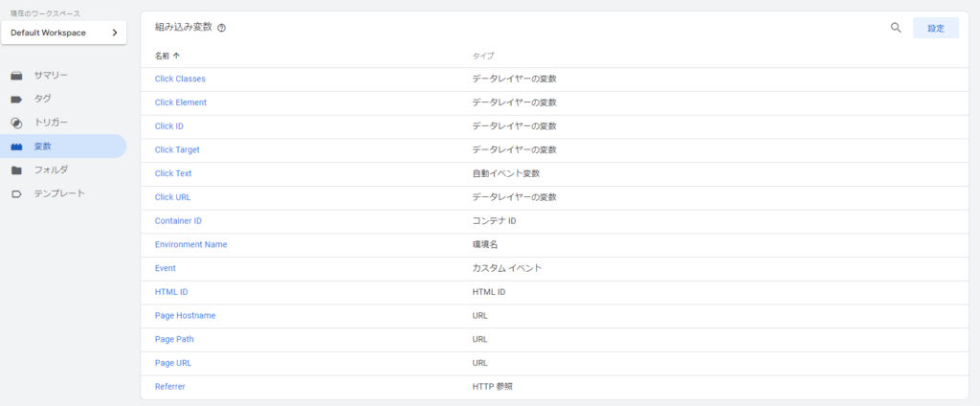Expand the Default Workspace selector
The height and width of the screenshot is (406, 980).
(64, 33)
